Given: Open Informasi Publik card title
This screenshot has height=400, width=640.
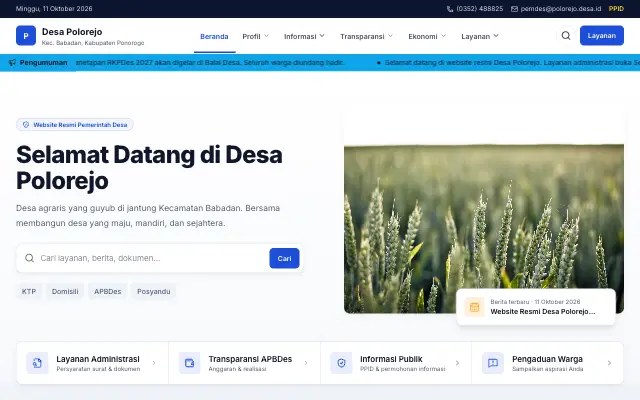Looking at the screenshot, I should click(x=391, y=359).
